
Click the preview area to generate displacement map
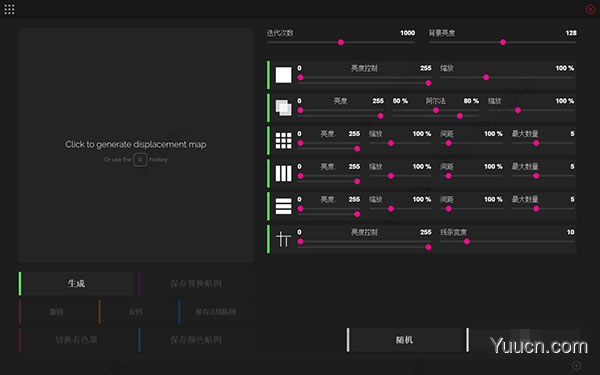tap(136, 145)
